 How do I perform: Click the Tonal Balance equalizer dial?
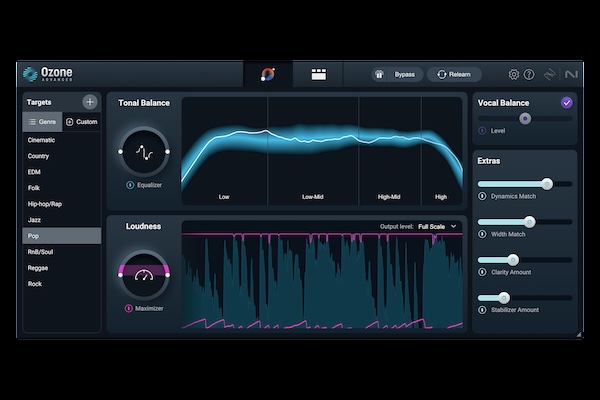click(144, 152)
